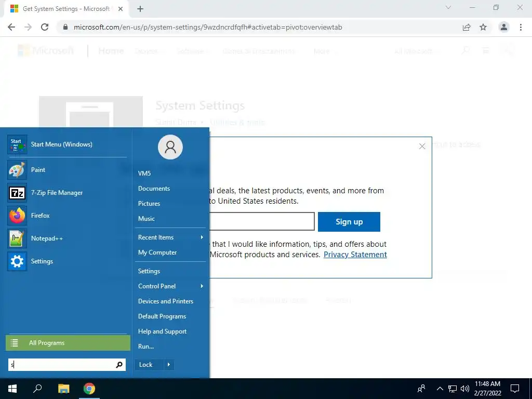Image resolution: width=532 pixels, height=399 pixels.
Task: Open Notepad++ from start menu
Action: click(x=67, y=238)
